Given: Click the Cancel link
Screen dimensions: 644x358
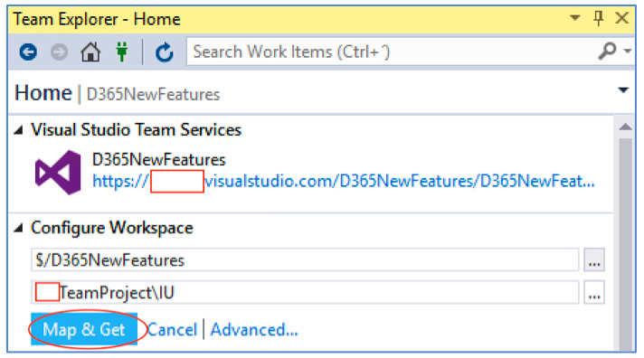Looking at the screenshot, I should pyautogui.click(x=172, y=330).
